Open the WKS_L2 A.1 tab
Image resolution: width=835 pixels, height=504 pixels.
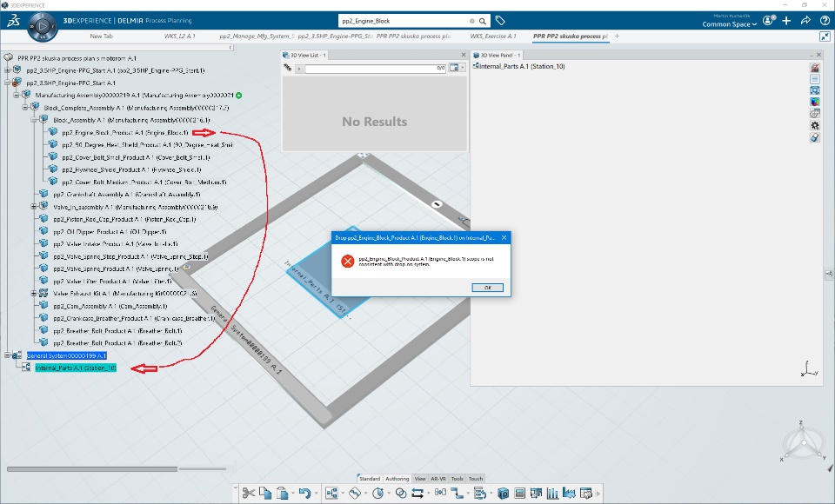click(x=179, y=36)
